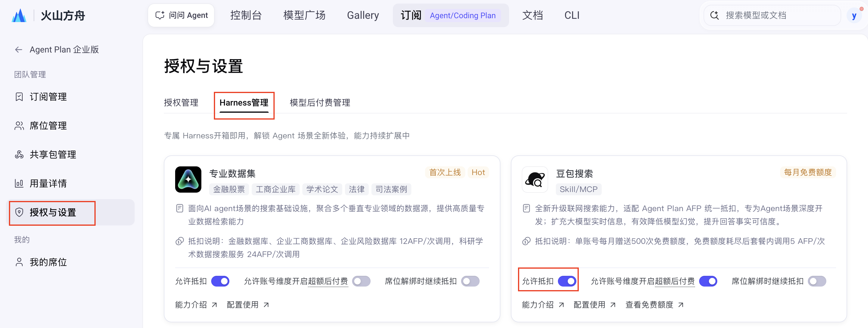Screen dimensions: 868x328
Task: Open 文档 in the top navigation
Action: point(532,16)
